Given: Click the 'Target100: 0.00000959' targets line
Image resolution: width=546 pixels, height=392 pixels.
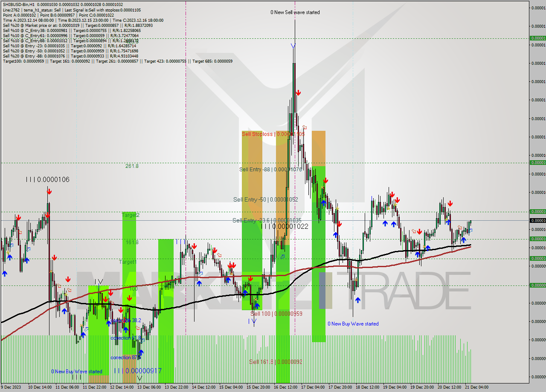Looking at the screenshot, I should [x=118, y=61].
